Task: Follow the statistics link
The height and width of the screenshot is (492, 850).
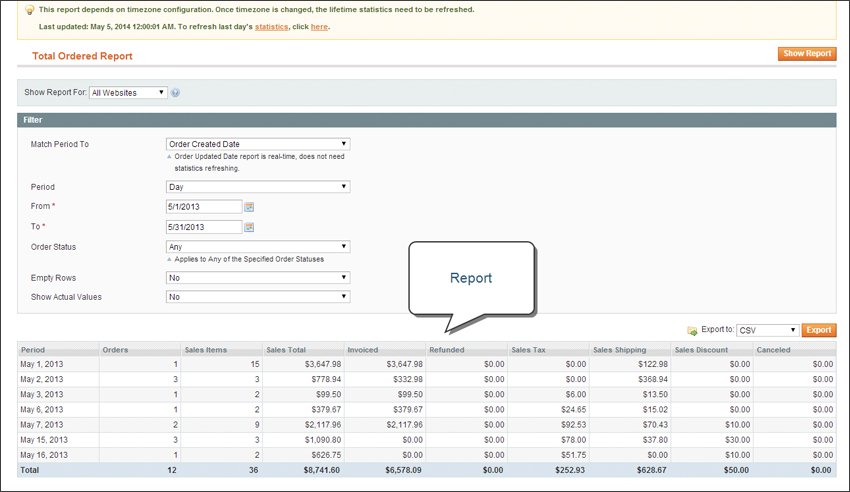Action: 272,27
